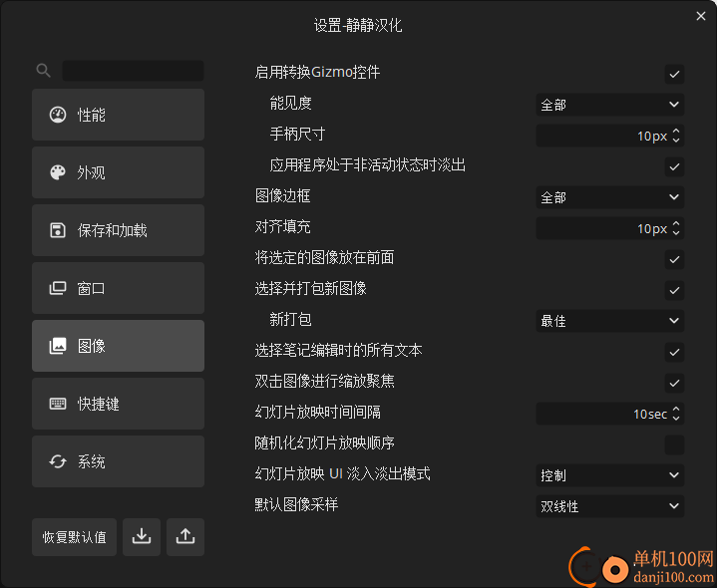Click the export settings upload icon
The width and height of the screenshot is (717, 588).
(185, 537)
